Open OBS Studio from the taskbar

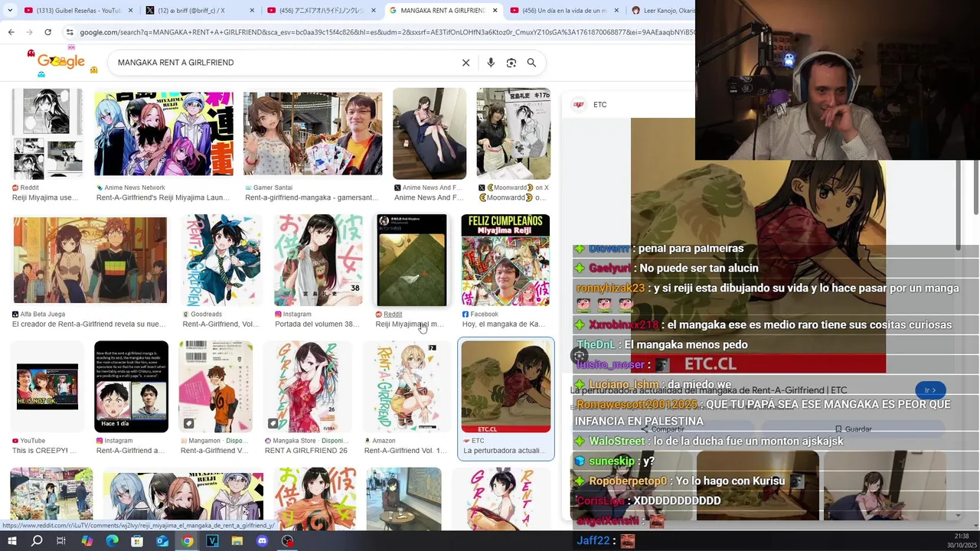(288, 541)
